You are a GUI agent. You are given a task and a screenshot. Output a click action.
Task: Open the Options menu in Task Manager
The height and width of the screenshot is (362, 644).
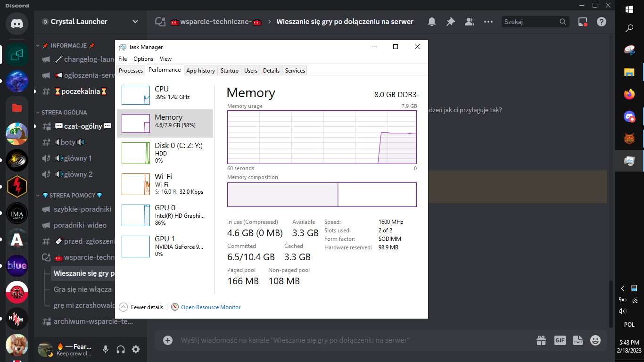pos(143,59)
